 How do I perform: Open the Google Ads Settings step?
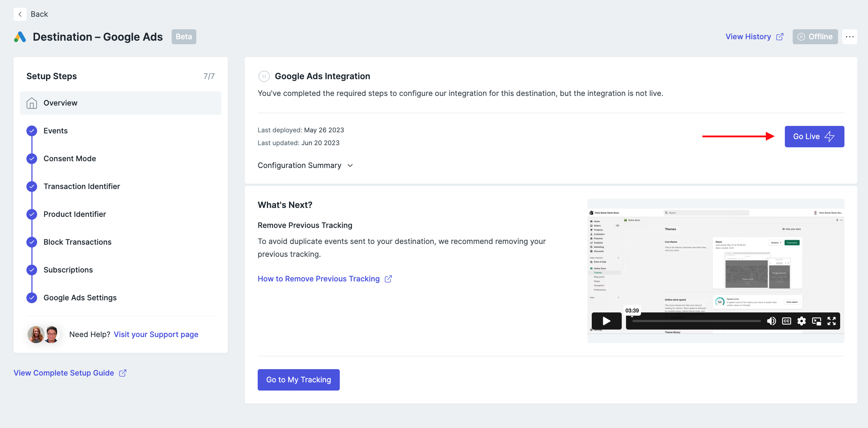pos(80,298)
